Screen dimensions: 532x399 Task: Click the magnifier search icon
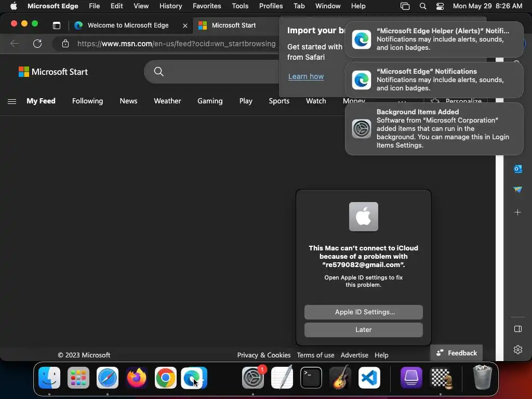[159, 72]
